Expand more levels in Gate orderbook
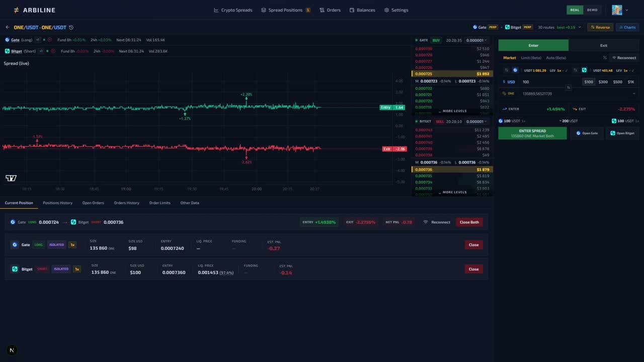 452,111
